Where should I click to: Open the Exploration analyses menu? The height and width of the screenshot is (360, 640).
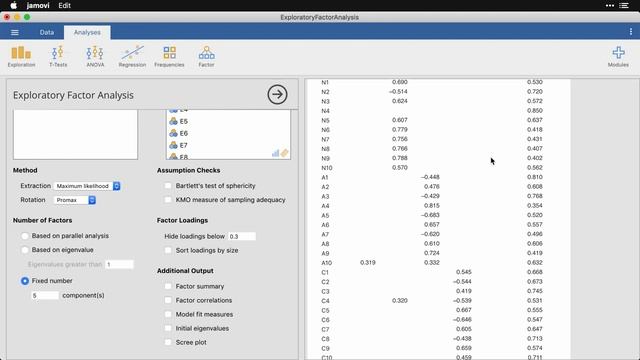pos(21,56)
